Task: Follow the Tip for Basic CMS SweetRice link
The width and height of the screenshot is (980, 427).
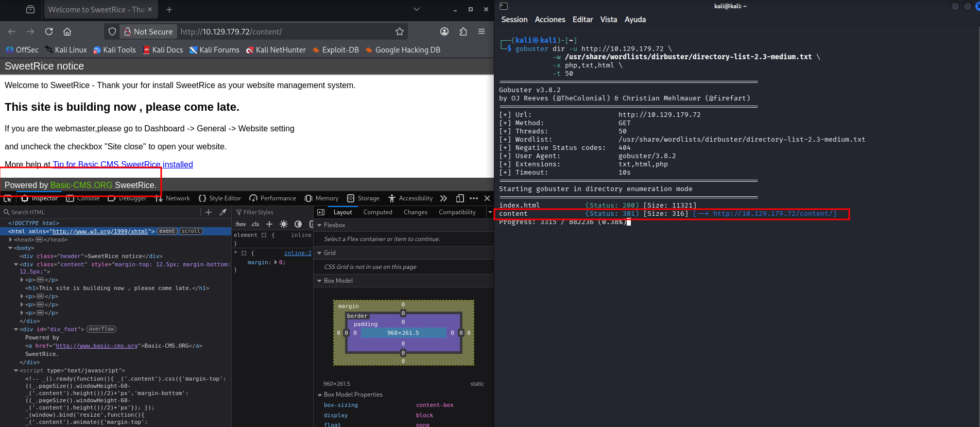Action: coord(123,164)
